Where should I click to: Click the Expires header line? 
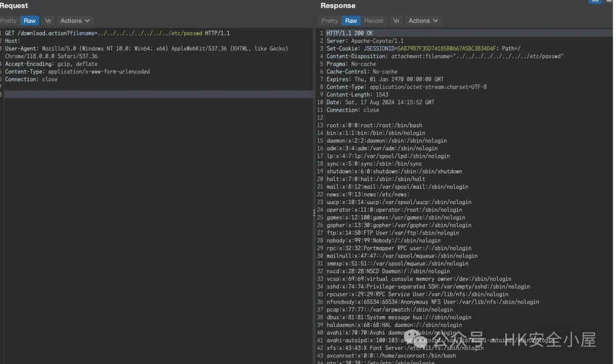(x=385, y=79)
